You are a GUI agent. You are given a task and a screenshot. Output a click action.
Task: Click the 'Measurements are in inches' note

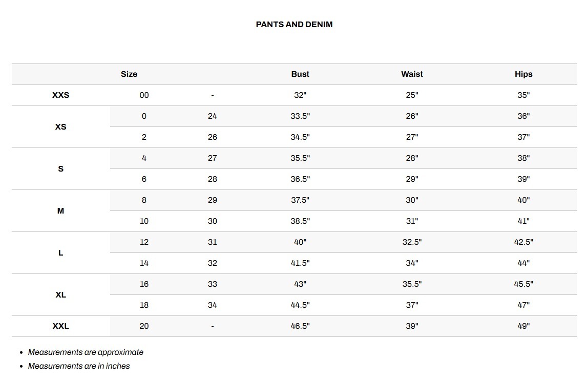[x=79, y=366]
